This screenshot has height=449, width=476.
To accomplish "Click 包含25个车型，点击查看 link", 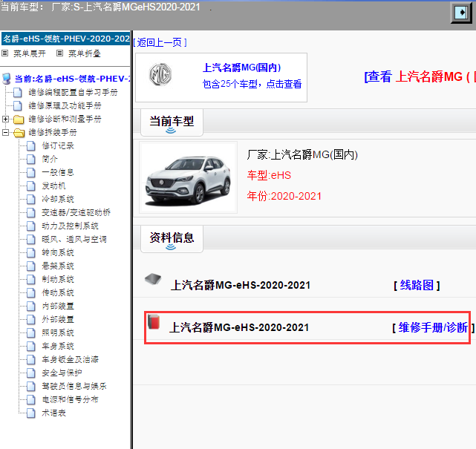I will [252, 84].
